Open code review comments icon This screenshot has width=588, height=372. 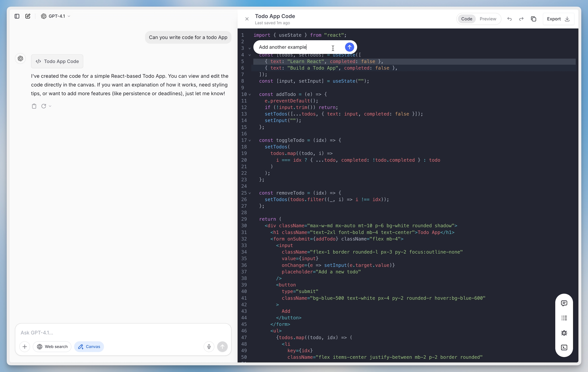pos(564,303)
